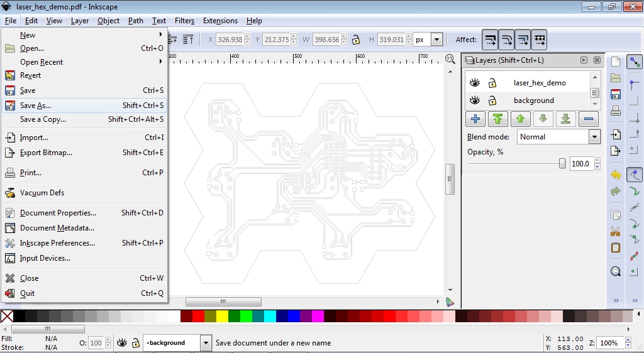Open the Extensions menu
Viewport: 644px width, 353px height.
tap(220, 21)
